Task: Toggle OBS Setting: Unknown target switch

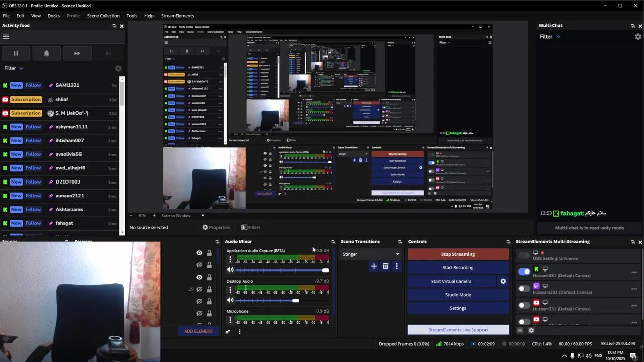Action: point(524,255)
